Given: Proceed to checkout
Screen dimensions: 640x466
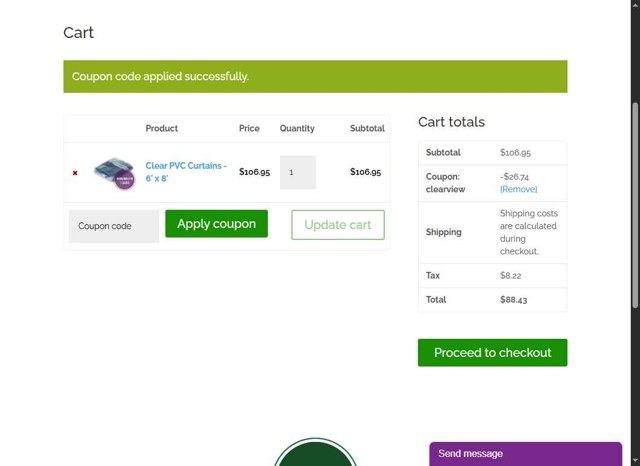Looking at the screenshot, I should pos(492,353).
